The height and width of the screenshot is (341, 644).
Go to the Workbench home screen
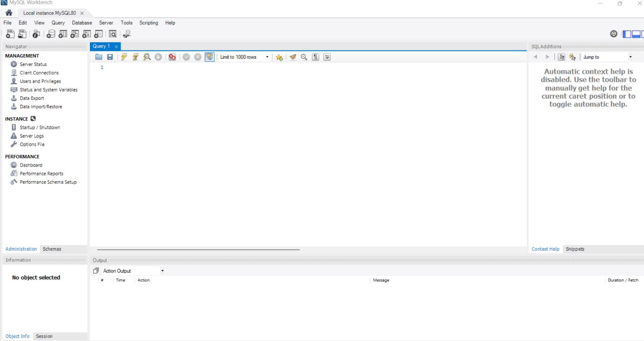tap(9, 13)
